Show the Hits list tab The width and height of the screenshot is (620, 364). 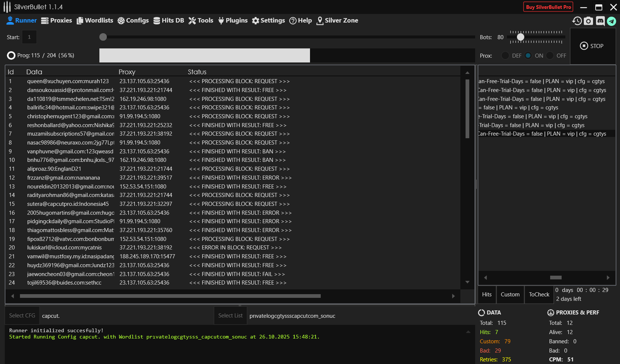tap(487, 295)
